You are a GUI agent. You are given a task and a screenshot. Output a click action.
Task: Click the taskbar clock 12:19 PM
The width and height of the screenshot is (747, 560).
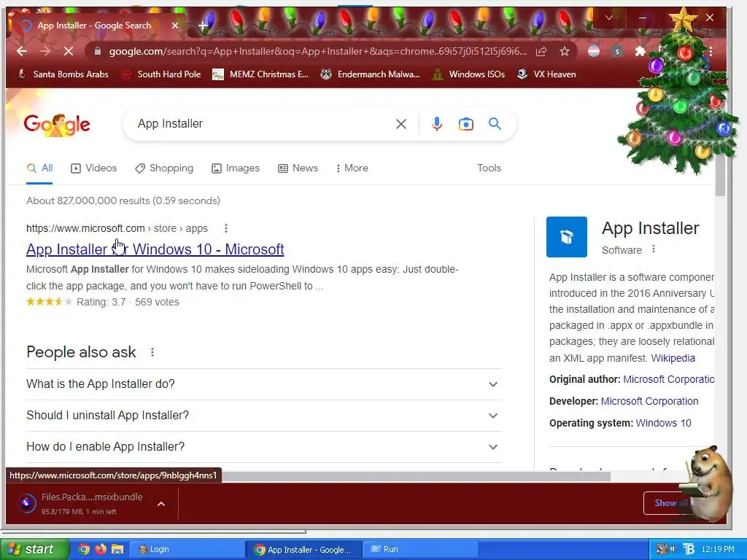point(718,550)
